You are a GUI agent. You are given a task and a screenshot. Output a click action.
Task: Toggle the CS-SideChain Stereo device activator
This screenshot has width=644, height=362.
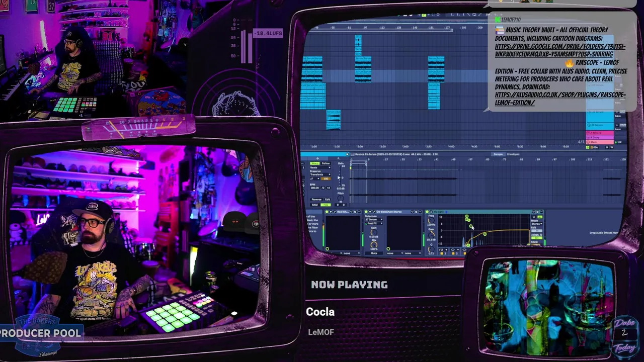point(366,212)
